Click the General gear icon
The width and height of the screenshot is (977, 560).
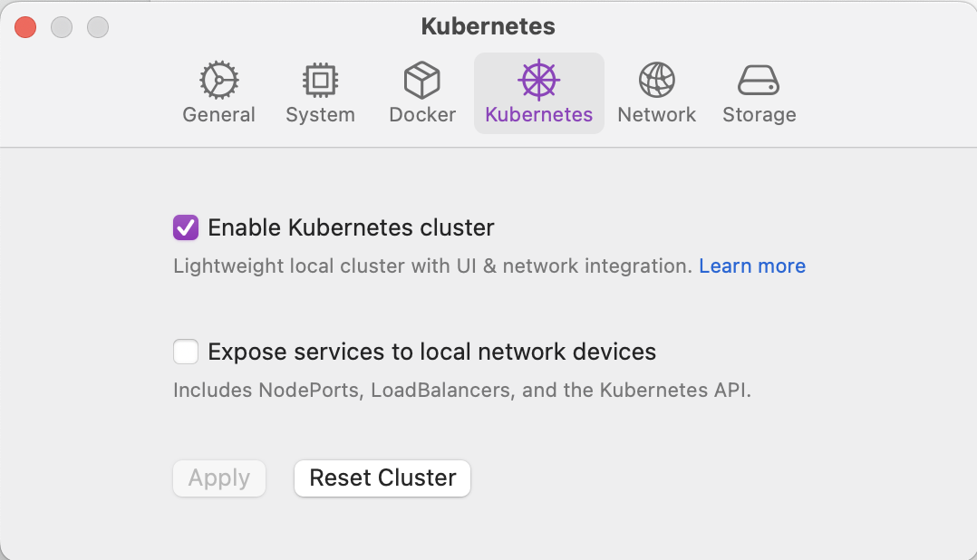pos(218,81)
